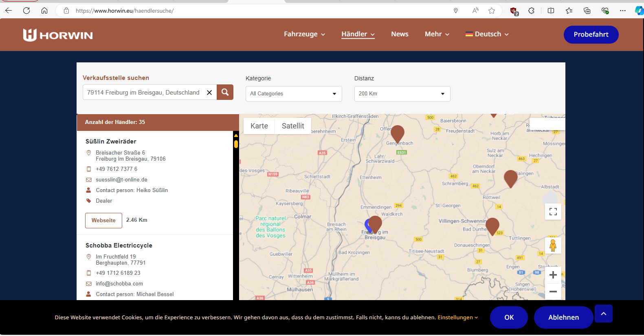Click the scroll-to-top arrow button
Image resolution: width=644 pixels, height=336 pixels.
coord(603,314)
